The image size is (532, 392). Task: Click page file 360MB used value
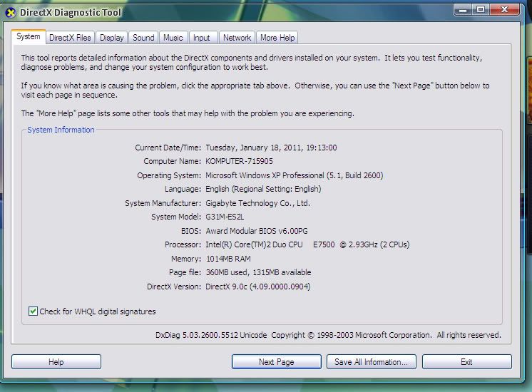pos(258,272)
